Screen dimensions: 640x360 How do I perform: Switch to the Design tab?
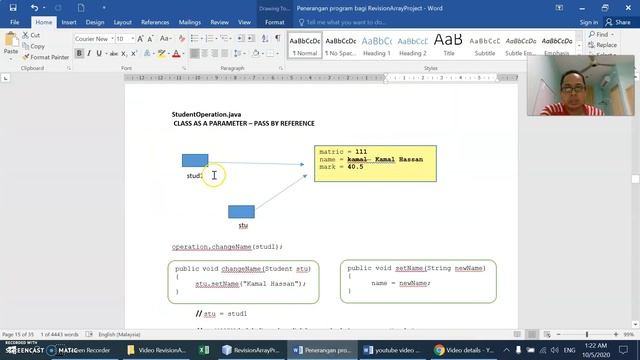pos(95,22)
